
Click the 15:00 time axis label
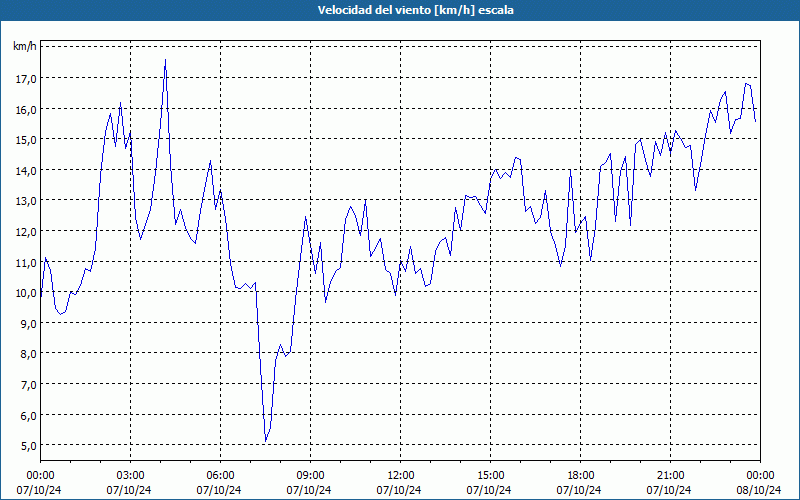(490, 476)
